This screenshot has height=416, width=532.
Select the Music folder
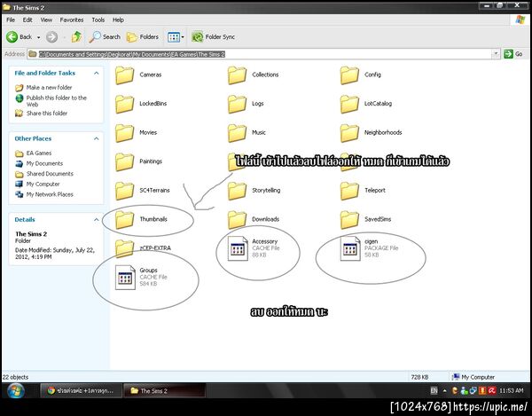[246, 133]
